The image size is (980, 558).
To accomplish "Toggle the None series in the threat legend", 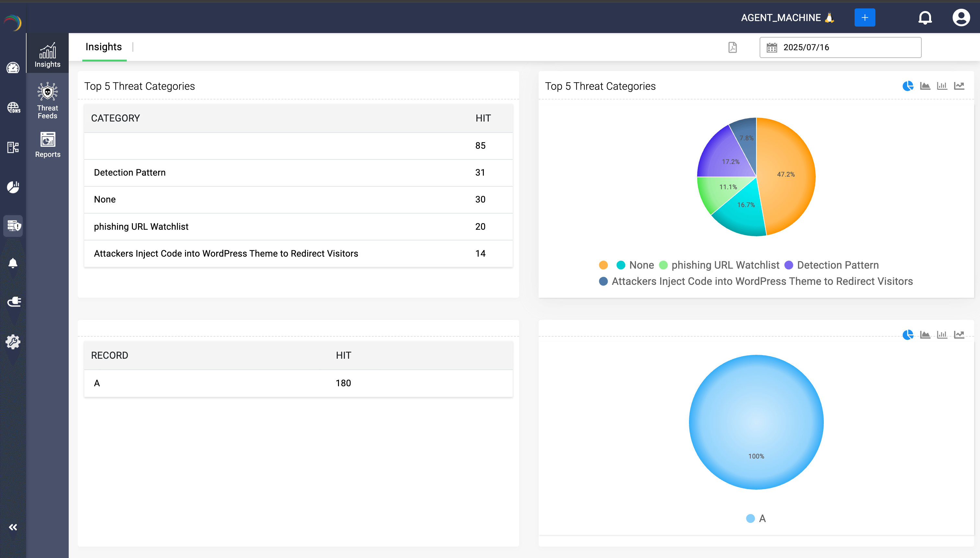I will (x=621, y=265).
